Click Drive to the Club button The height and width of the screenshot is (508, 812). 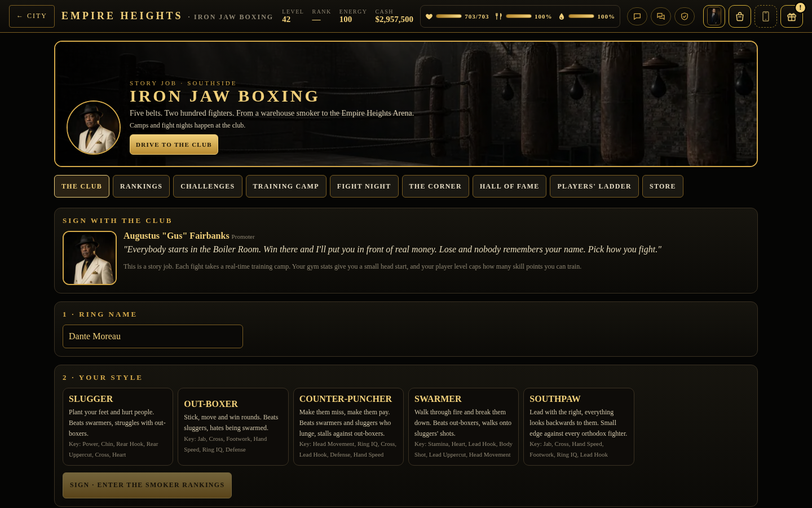click(x=174, y=144)
